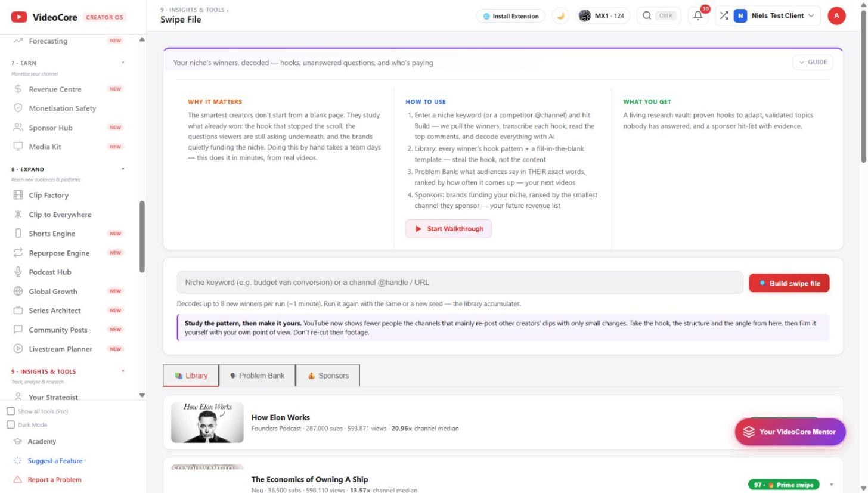
Task: Collapse the 9 · INSIGHTS & TOOLS section
Action: pos(123,371)
